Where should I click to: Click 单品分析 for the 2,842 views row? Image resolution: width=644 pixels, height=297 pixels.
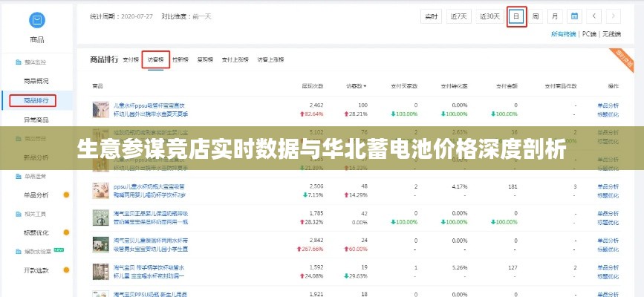coord(608,241)
